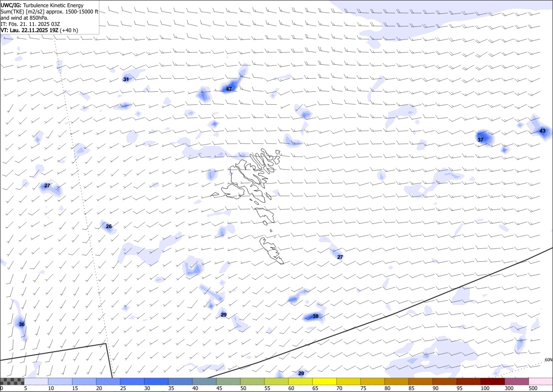This screenshot has width=553, height=392.
Task: Select the 80–85 orange-brown legend segment
Action: click(396, 381)
